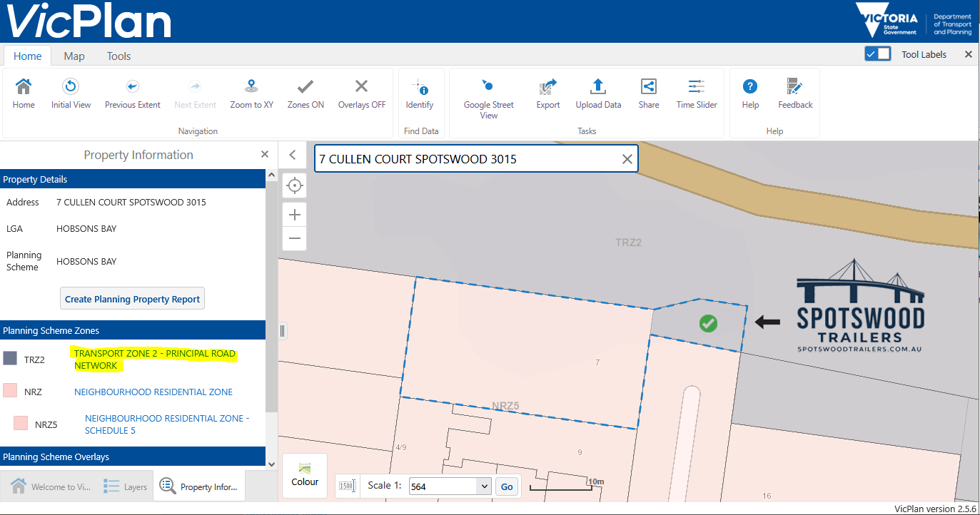Click the Zoom to XY icon
The width and height of the screenshot is (980, 515).
click(251, 87)
